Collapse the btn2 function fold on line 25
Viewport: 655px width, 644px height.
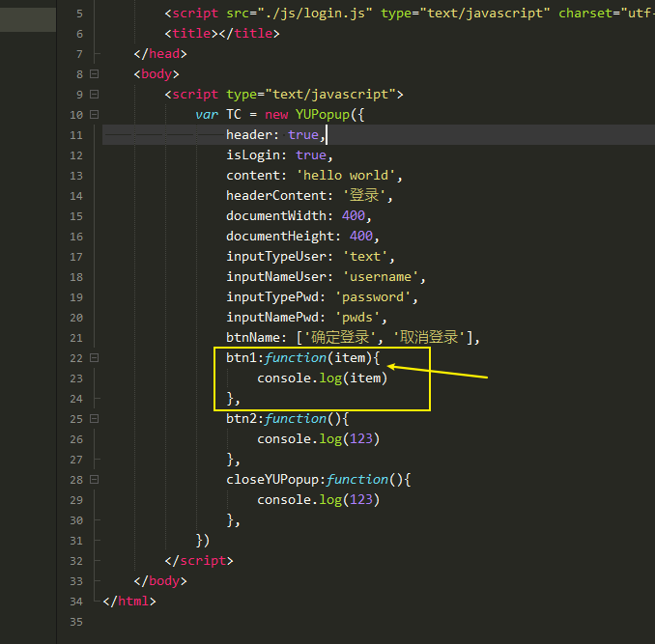point(95,419)
